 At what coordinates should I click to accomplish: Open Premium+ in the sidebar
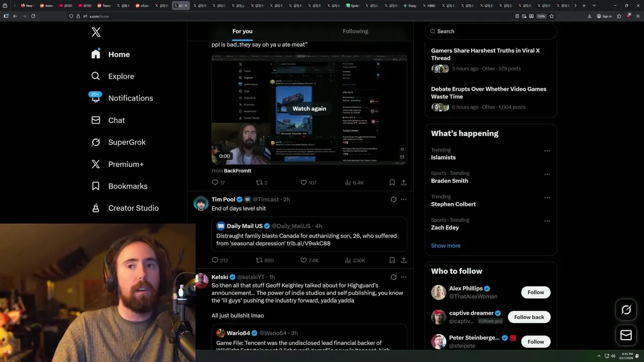[x=117, y=164]
